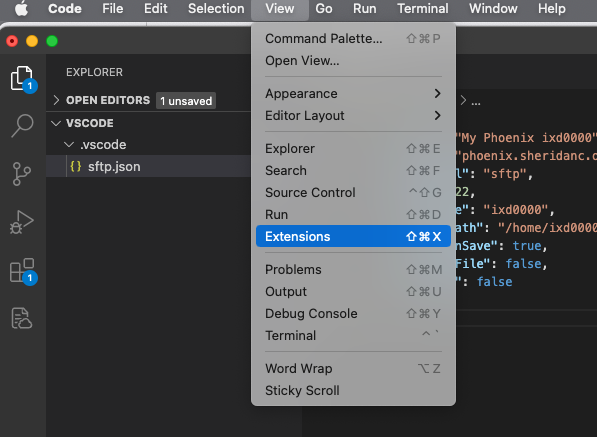Open the Code application menu

point(65,8)
